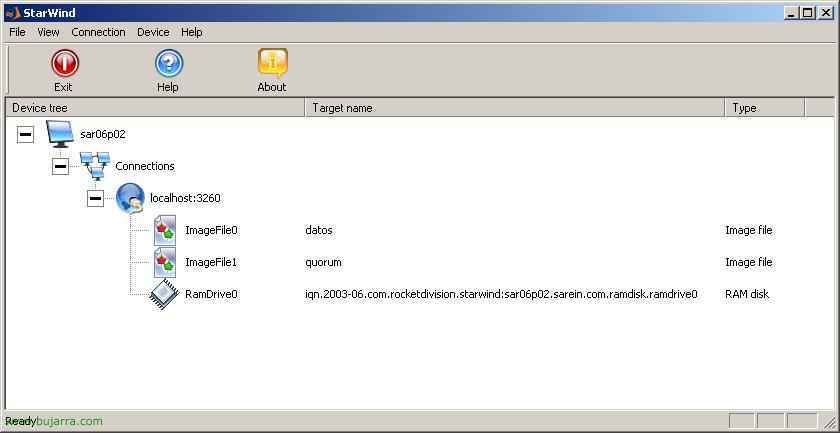The width and height of the screenshot is (840, 433).
Task: Select the RamDrive0 tree item label
Action: (211, 294)
